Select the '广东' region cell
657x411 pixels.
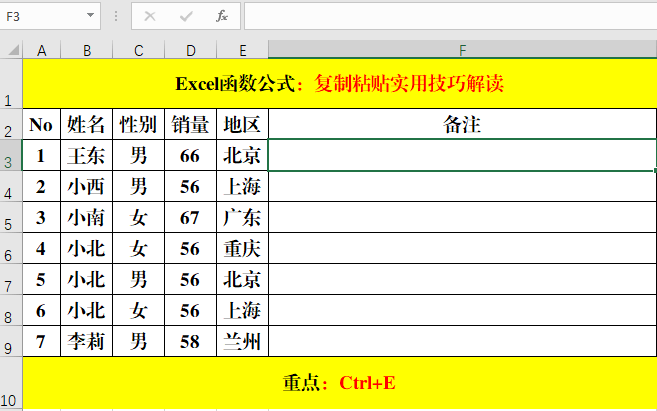pyautogui.click(x=243, y=217)
